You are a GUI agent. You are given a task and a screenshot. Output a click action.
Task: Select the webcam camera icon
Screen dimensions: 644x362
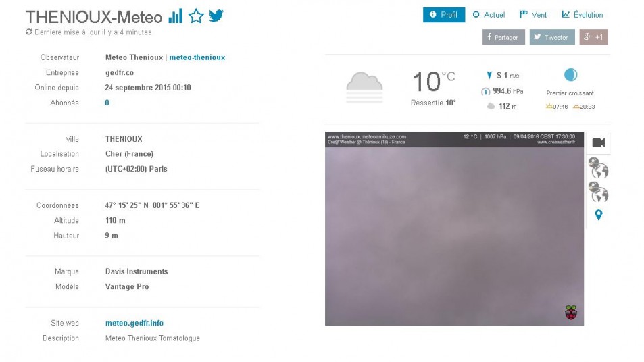click(599, 143)
